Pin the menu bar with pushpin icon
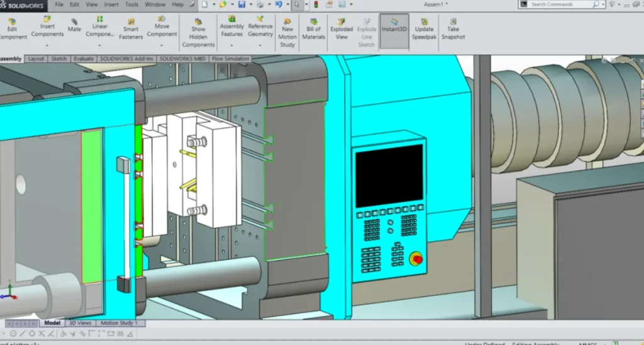Screen dimensions: 644x345 [x=192, y=4]
